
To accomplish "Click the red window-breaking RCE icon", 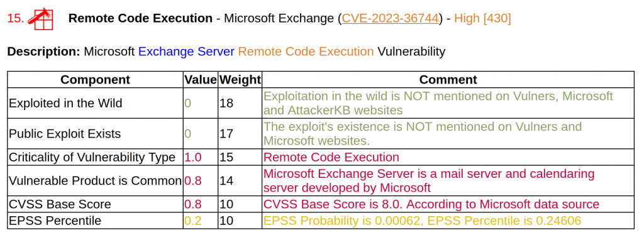I will (40, 19).
